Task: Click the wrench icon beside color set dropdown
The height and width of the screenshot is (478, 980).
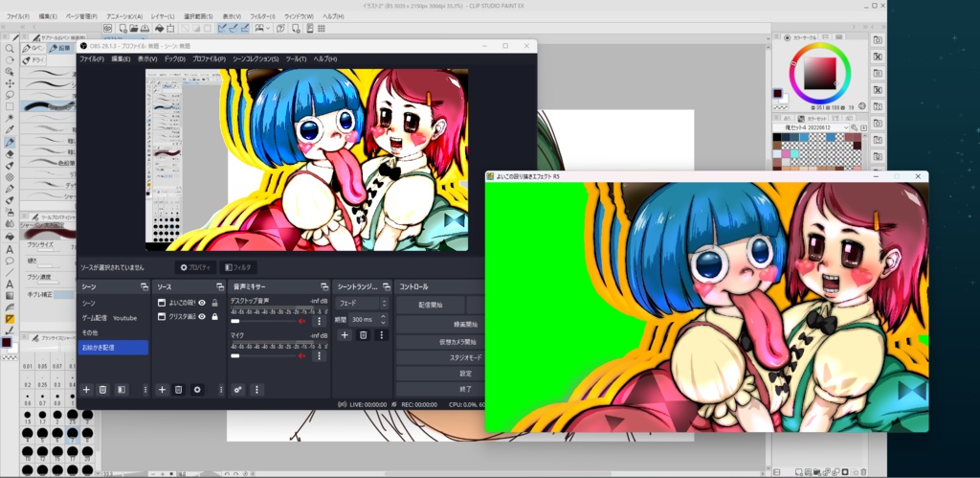Action: coord(855,127)
